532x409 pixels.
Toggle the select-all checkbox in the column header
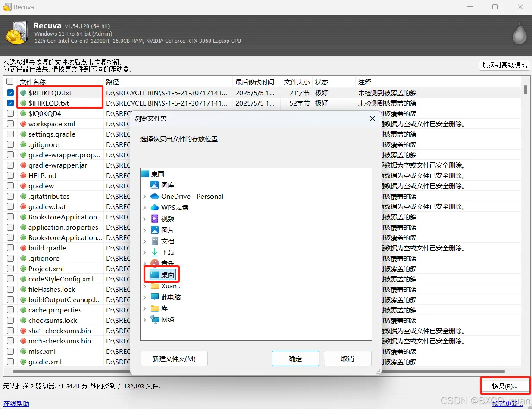[10, 82]
